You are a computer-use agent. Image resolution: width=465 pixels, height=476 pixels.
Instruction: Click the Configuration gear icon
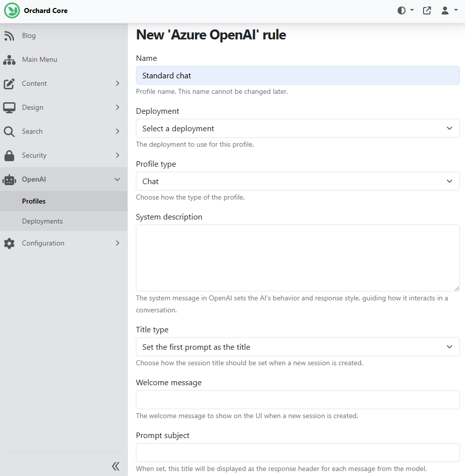coord(9,243)
